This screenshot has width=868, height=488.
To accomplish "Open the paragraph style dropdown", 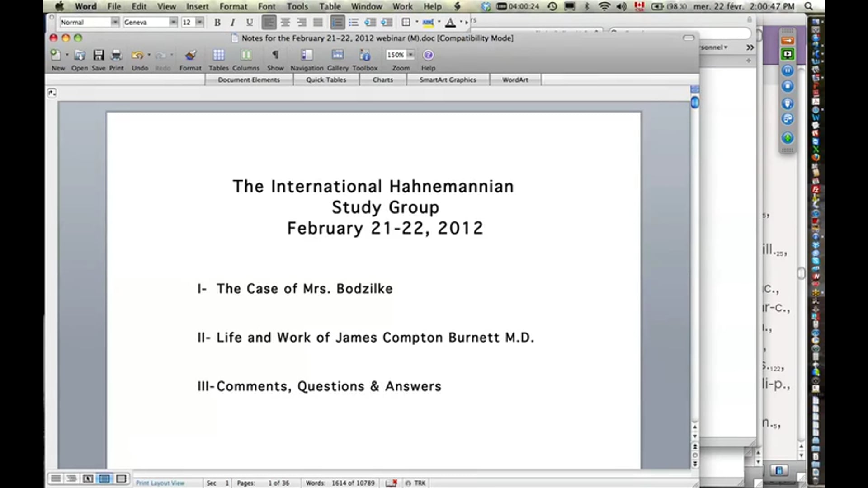I will pos(115,22).
